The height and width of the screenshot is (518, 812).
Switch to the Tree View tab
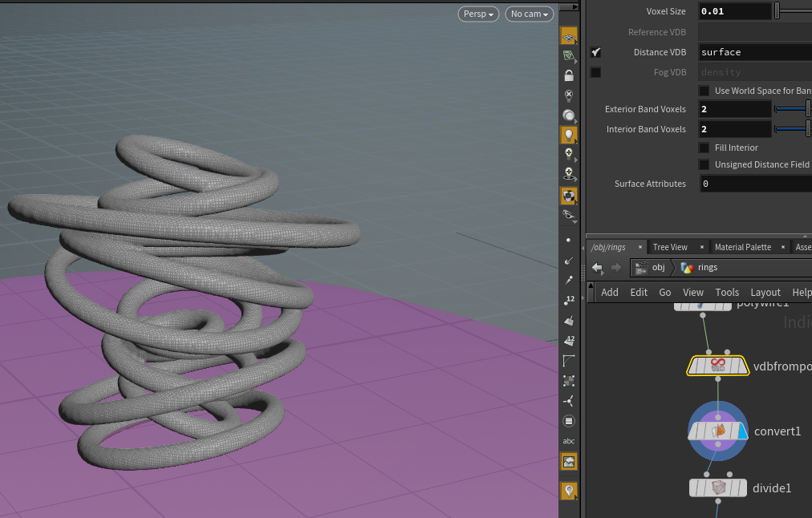[x=670, y=247]
